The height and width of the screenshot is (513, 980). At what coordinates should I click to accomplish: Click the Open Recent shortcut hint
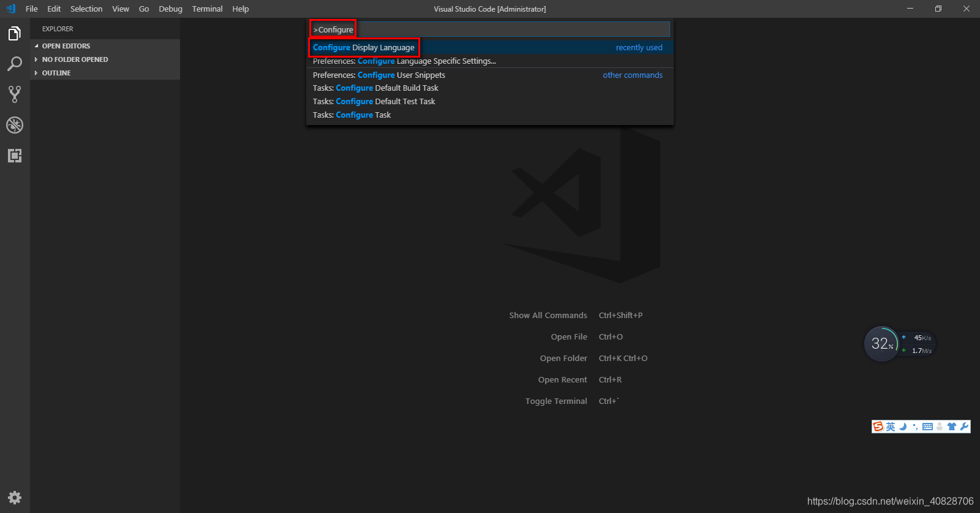tap(562, 379)
